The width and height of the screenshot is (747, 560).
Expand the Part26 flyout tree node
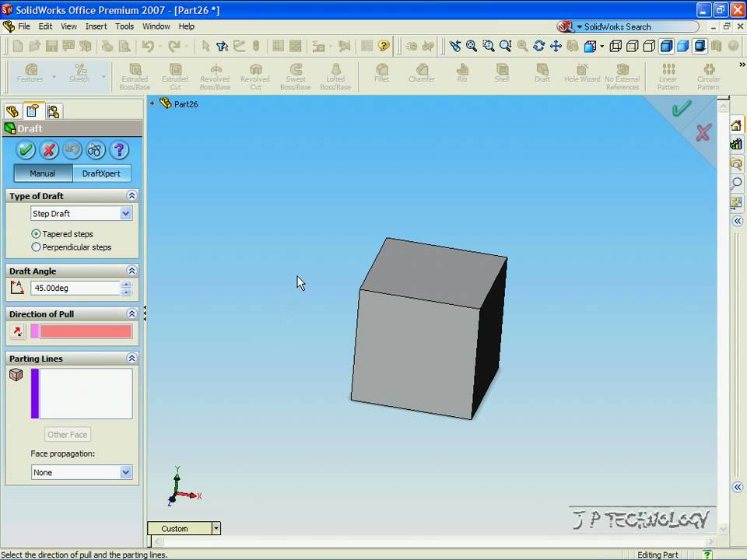tap(152, 103)
